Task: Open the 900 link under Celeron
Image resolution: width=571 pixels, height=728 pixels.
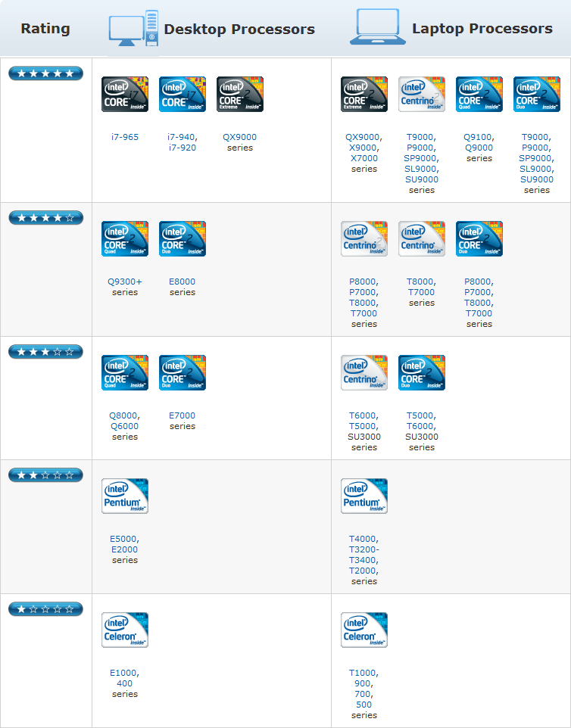Action: point(363,684)
